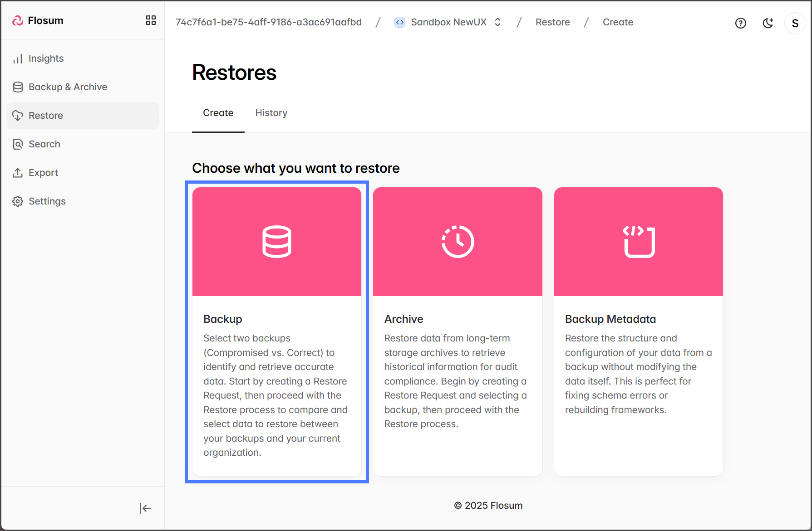Select Restore in the sidebar
The image size is (812, 531).
pos(45,116)
